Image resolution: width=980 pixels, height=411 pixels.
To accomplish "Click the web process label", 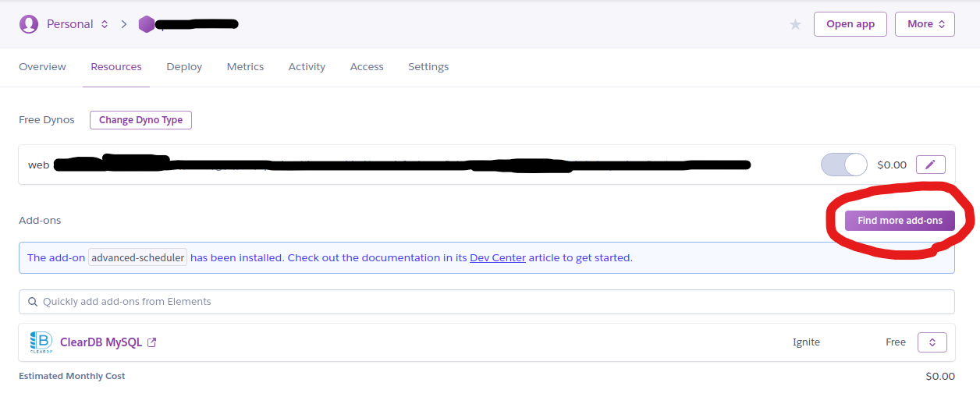I will click(38, 165).
